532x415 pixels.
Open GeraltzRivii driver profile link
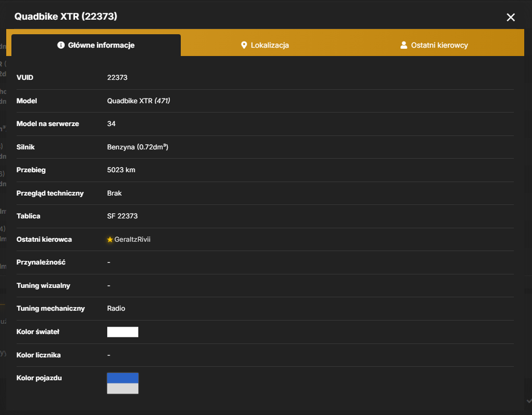click(132, 240)
